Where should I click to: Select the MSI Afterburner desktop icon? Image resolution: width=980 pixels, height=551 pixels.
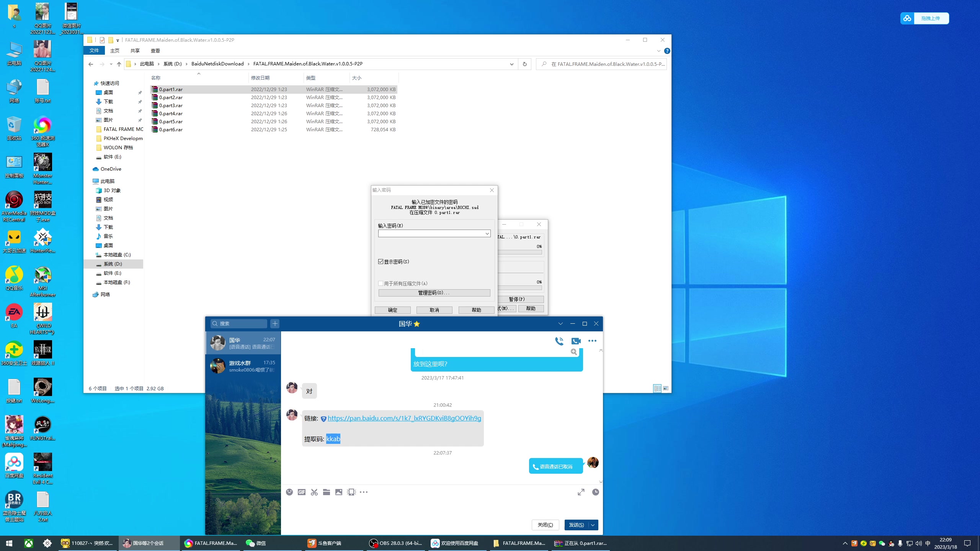tap(42, 281)
